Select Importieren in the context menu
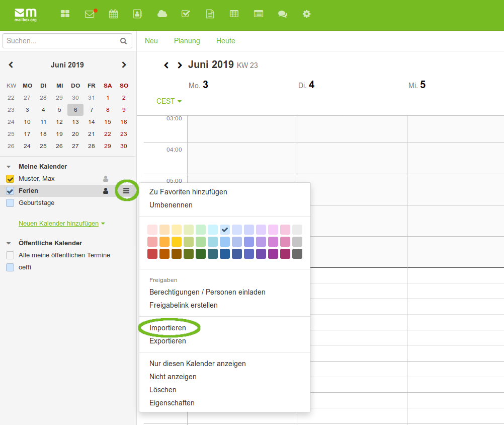The image size is (504, 425). coord(167,328)
